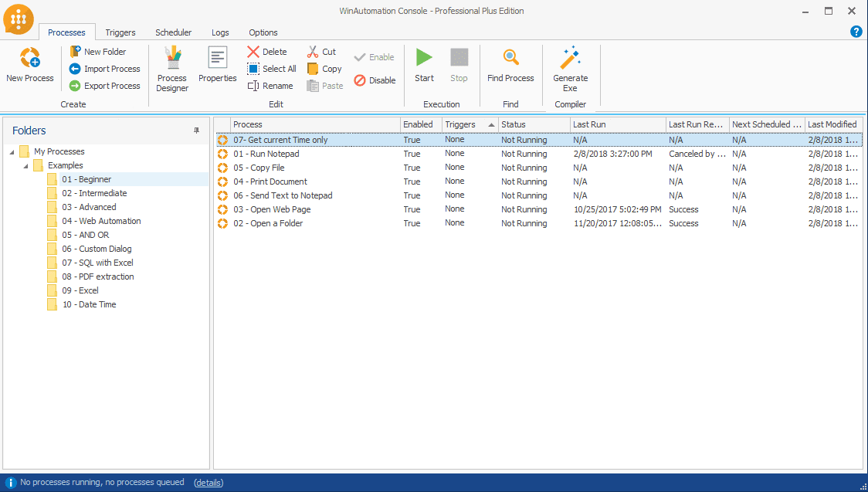Sort by the Enabled column header
The height and width of the screenshot is (492, 868).
tap(421, 124)
